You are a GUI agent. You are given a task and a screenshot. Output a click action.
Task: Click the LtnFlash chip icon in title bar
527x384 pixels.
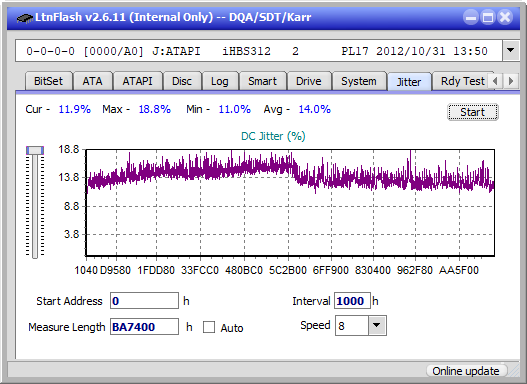[24, 18]
